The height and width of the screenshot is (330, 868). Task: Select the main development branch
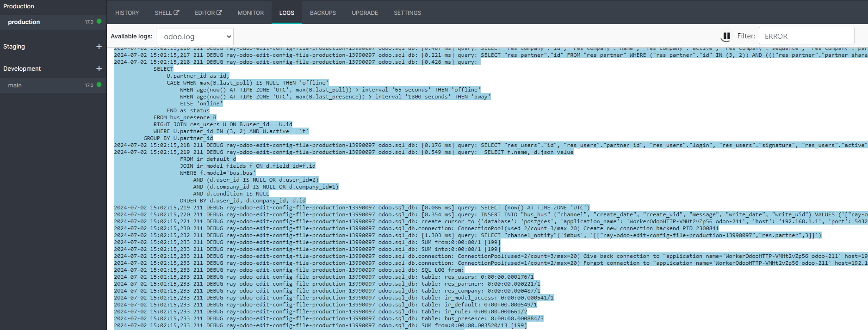coord(53,85)
